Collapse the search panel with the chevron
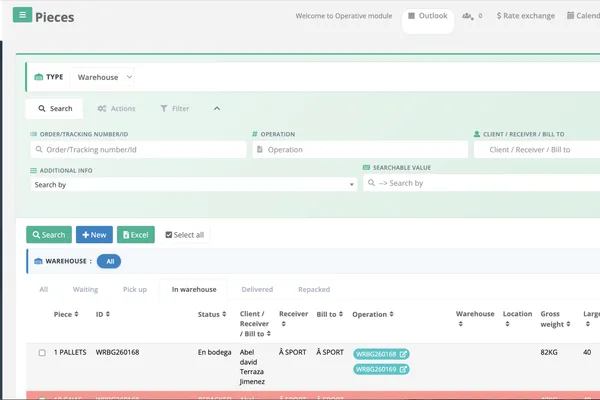Image resolution: width=600 pixels, height=400 pixels. point(217,108)
